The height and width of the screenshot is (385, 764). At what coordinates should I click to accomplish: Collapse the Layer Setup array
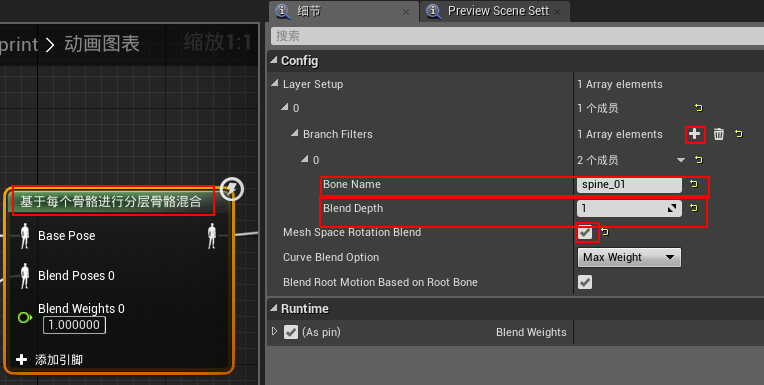pyautogui.click(x=275, y=84)
